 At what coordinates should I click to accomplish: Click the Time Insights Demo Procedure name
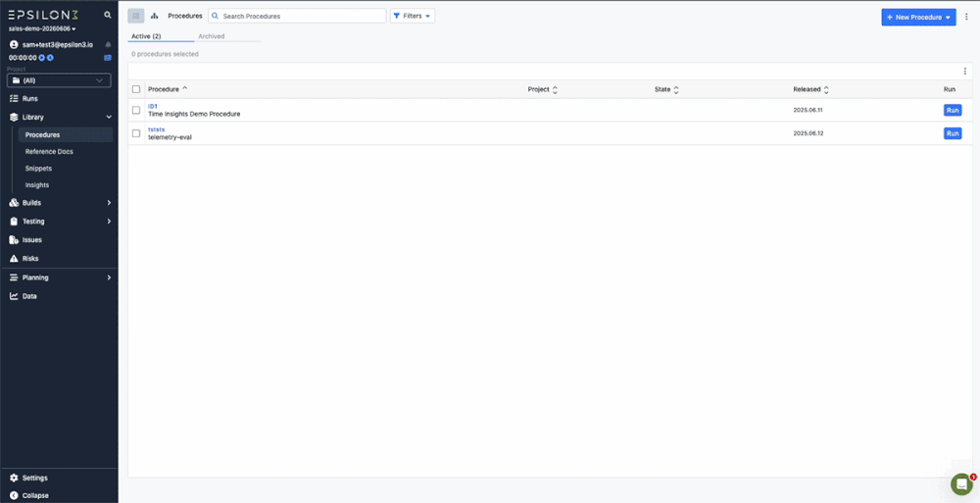(194, 114)
